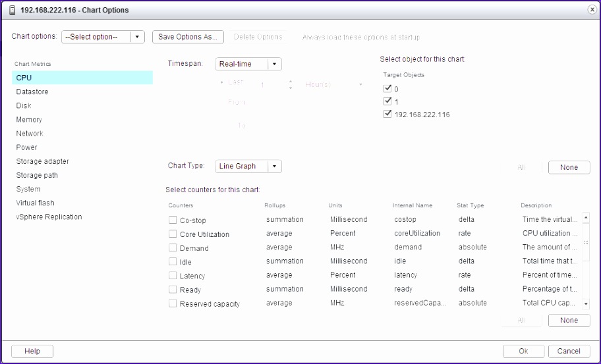The width and height of the screenshot is (601, 364).
Task: Enable the Demand counter
Action: [173, 247]
